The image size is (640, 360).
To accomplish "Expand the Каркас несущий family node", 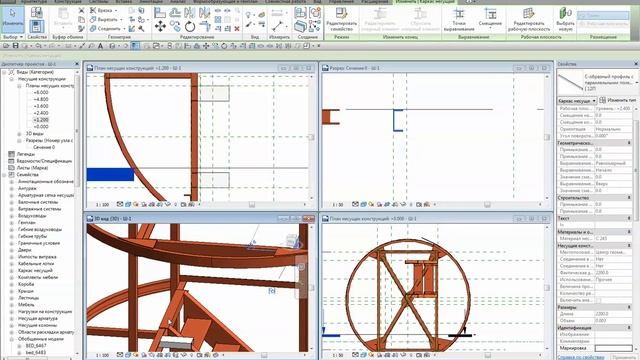I will point(12,271).
